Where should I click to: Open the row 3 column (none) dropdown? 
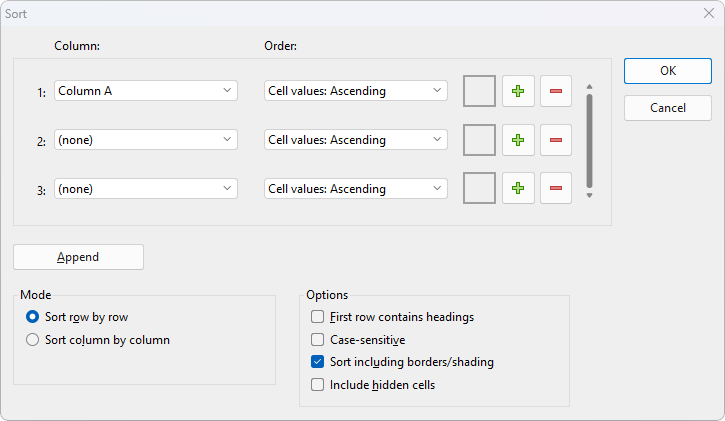146,189
